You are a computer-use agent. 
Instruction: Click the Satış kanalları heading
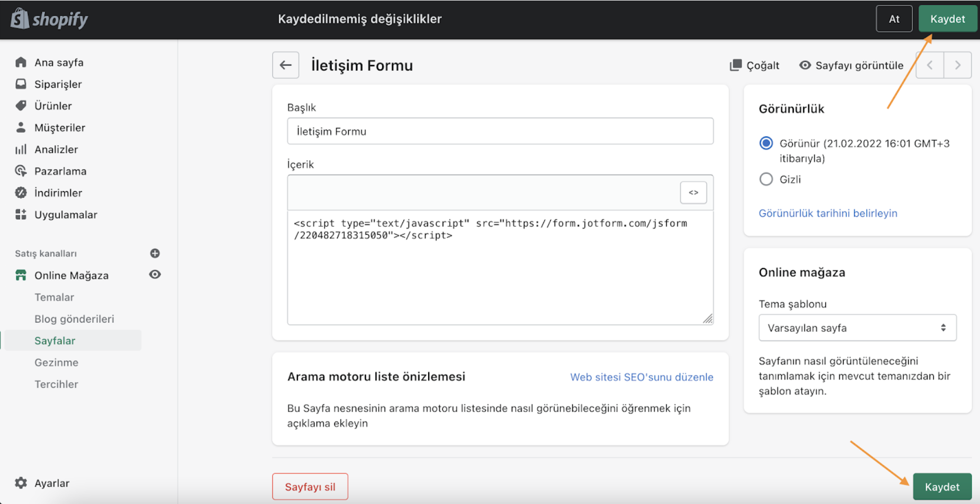pyautogui.click(x=46, y=254)
